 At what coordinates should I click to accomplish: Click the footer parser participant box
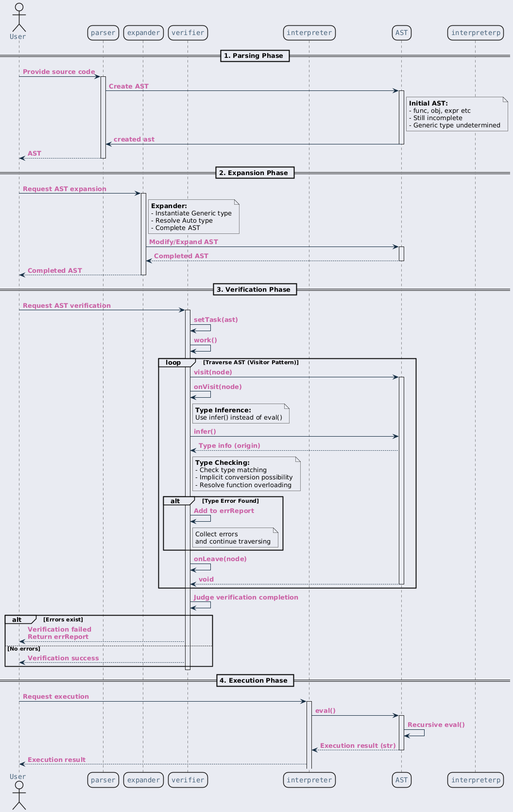coord(103,780)
